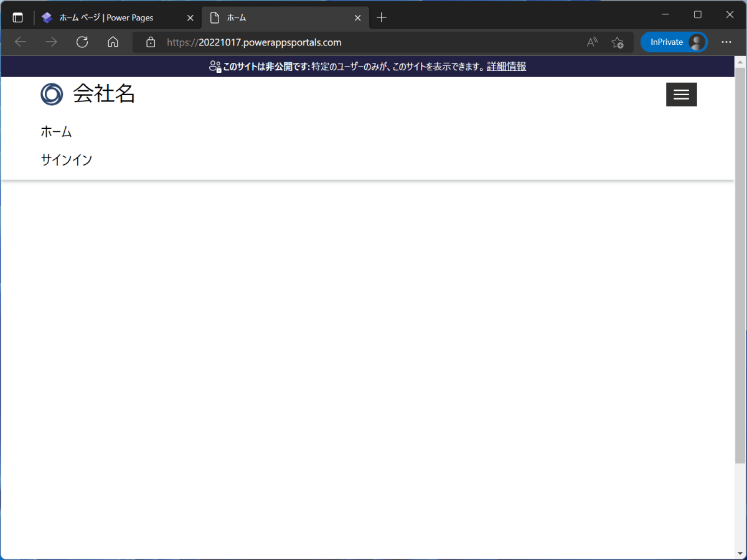Click the site visibility people icon in banner
Viewport: 747px width, 560px height.
click(215, 67)
